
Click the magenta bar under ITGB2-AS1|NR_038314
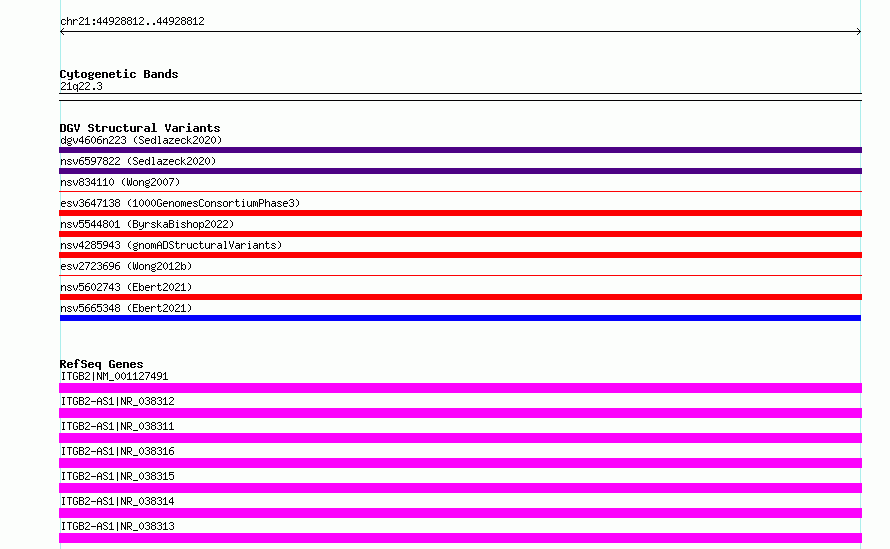[460, 513]
